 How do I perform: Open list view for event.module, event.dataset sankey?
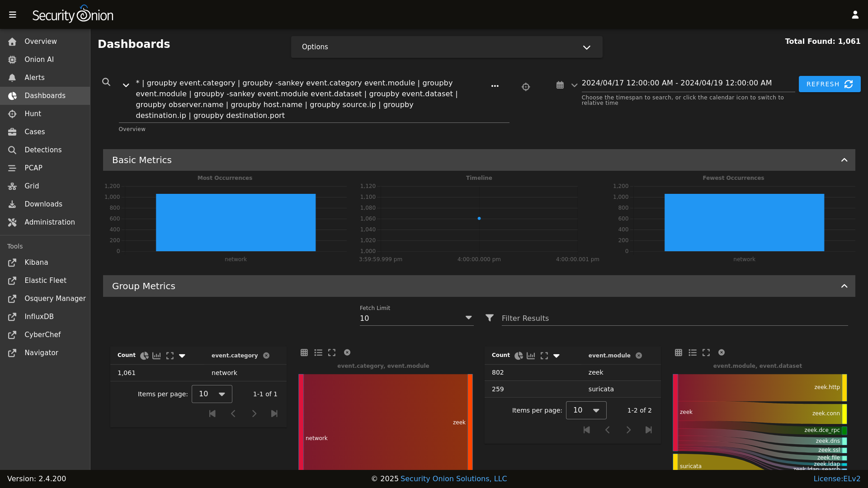click(693, 352)
